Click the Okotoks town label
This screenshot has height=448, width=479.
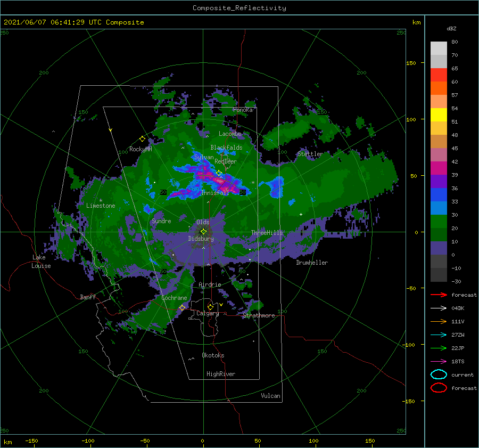(213, 355)
